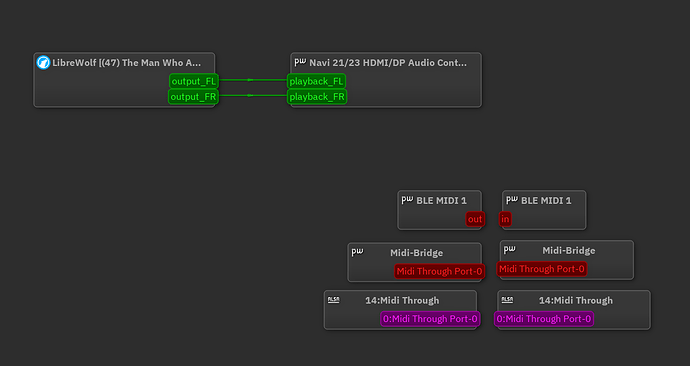Select the red 'out' port of BLE MIDI 1
Viewport: 690px width, 366px height.
click(475, 219)
